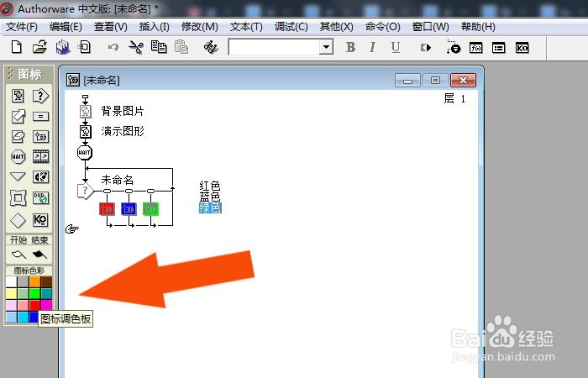Select the Knowledge Object icon in palette
This screenshot has width=588, height=378.
coord(40,220)
